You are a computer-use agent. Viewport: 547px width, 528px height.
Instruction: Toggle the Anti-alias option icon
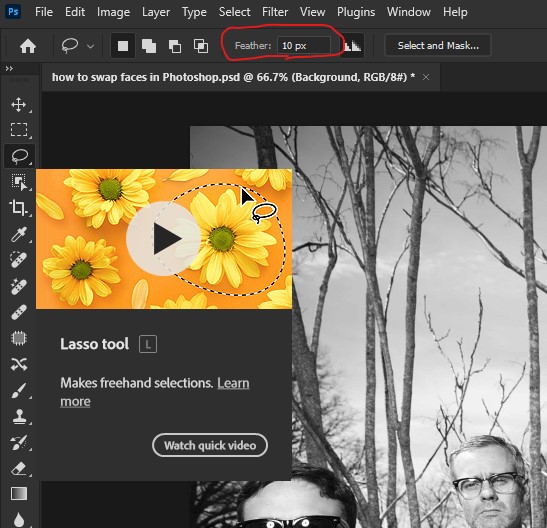[352, 46]
